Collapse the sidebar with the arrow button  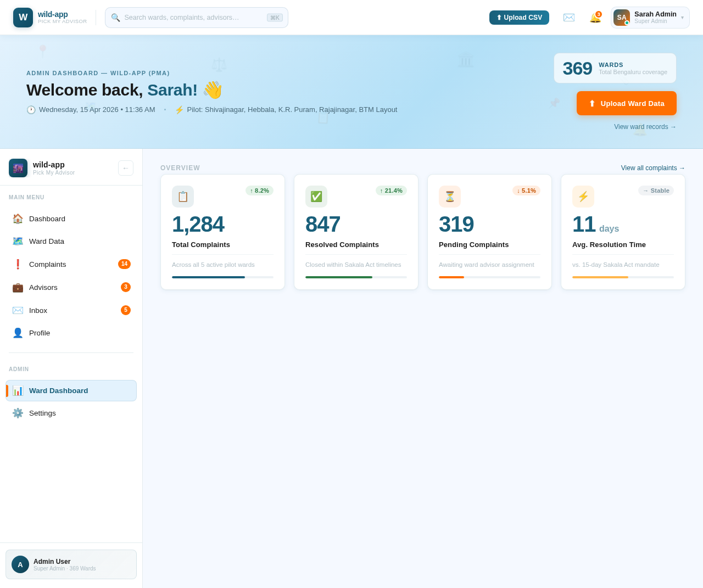coord(126,168)
